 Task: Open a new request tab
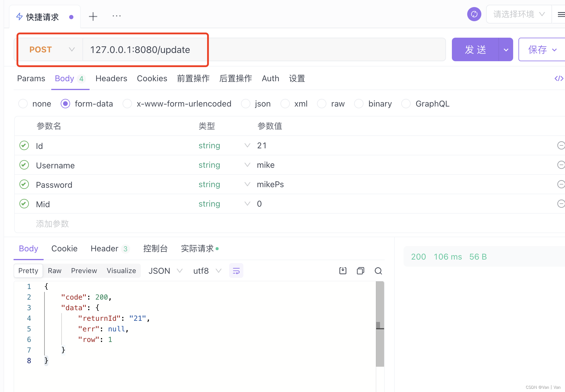pos(93,16)
